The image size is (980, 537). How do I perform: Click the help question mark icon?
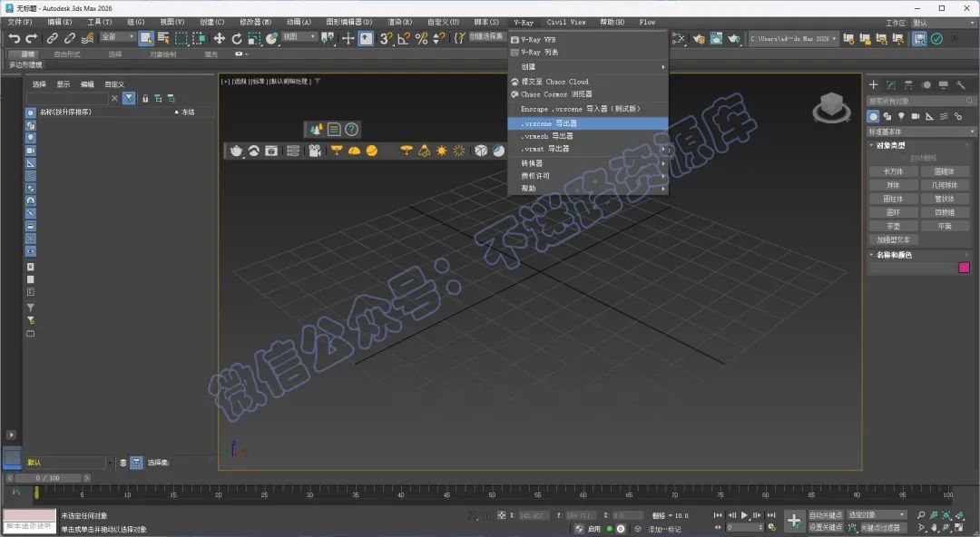(x=352, y=130)
